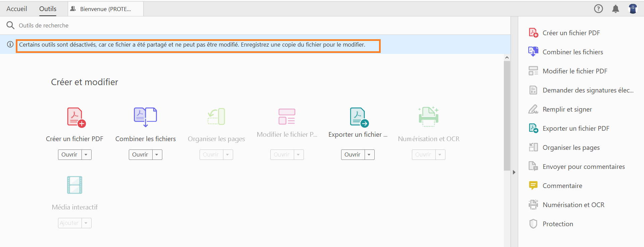Image resolution: width=644 pixels, height=247 pixels.
Task: Open the Help question mark icon
Action: [x=598, y=9]
